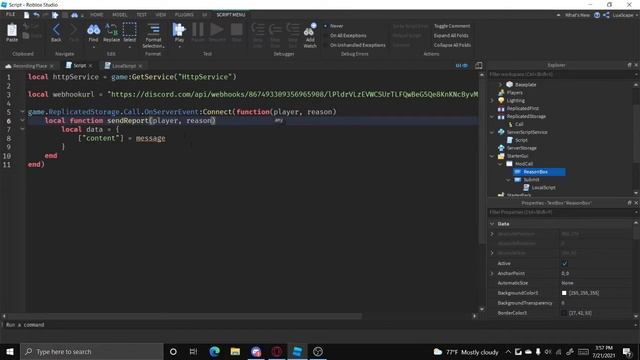Viewport: 640px width, 360px height.
Task: Click the Players service icon in Explorer
Action: point(501,93)
